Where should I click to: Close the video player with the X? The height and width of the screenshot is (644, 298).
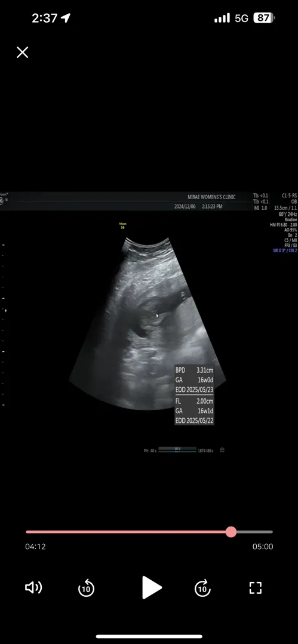pyautogui.click(x=22, y=52)
